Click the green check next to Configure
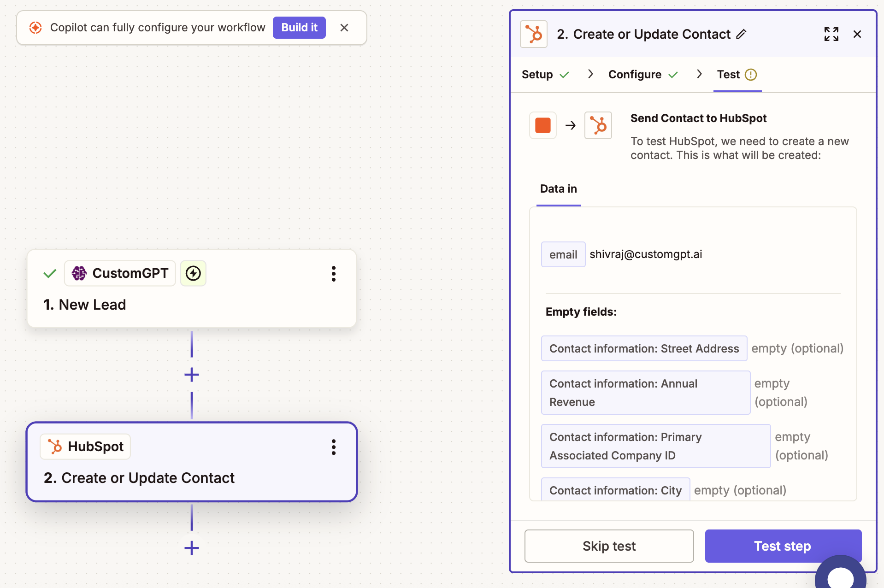The image size is (884, 588). (x=673, y=75)
